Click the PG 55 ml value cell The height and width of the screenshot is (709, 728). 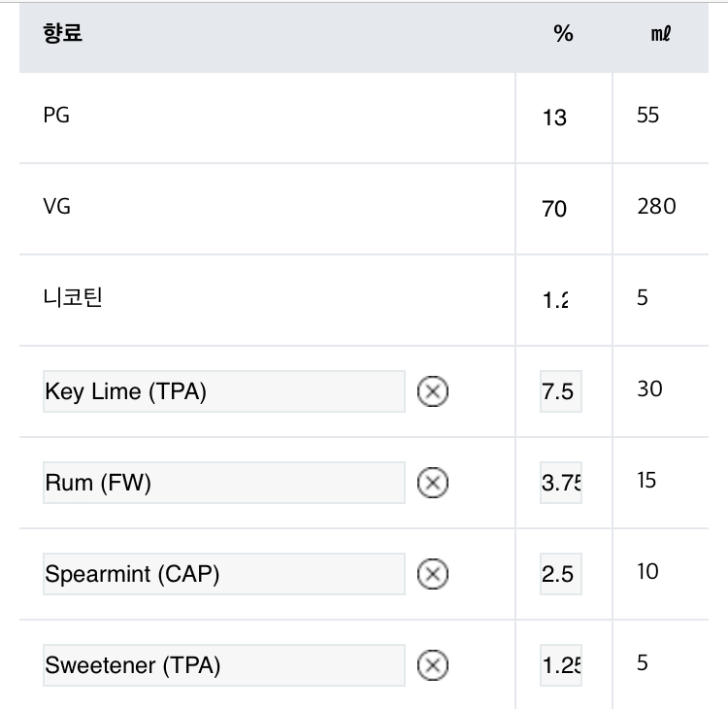(x=647, y=116)
